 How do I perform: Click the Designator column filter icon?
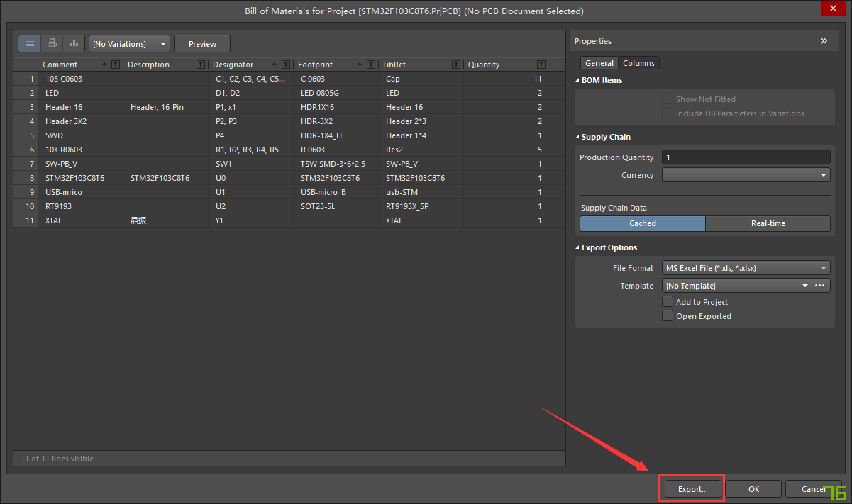[286, 65]
